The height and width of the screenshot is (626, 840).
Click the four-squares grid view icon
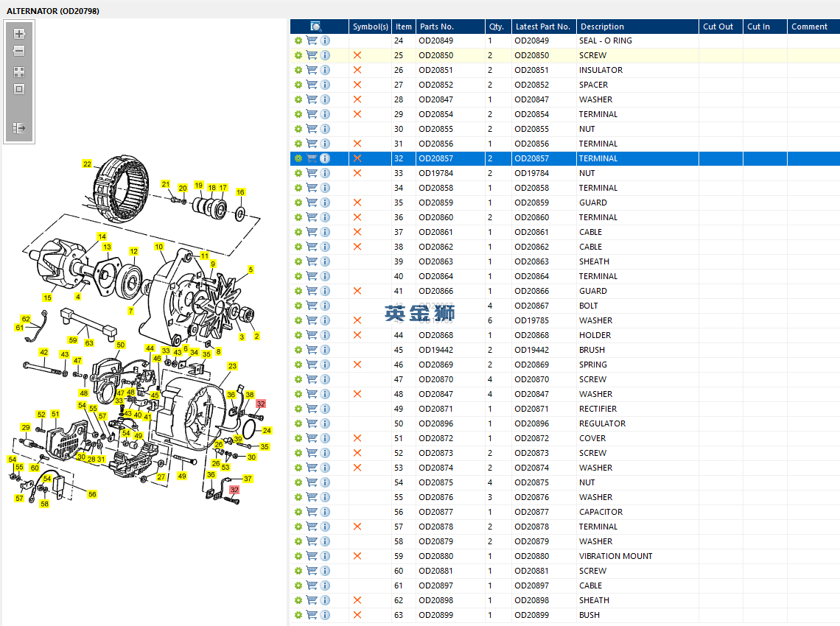(x=19, y=72)
